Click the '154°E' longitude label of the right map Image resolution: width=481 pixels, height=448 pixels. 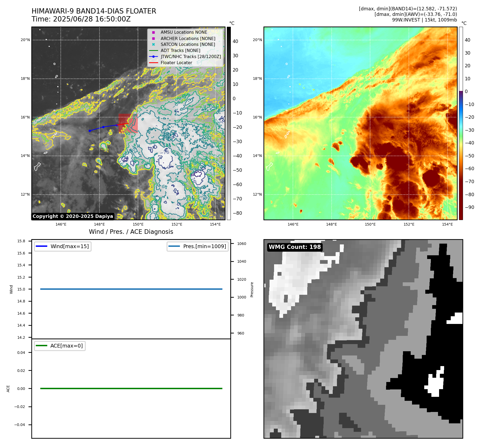[x=447, y=225]
